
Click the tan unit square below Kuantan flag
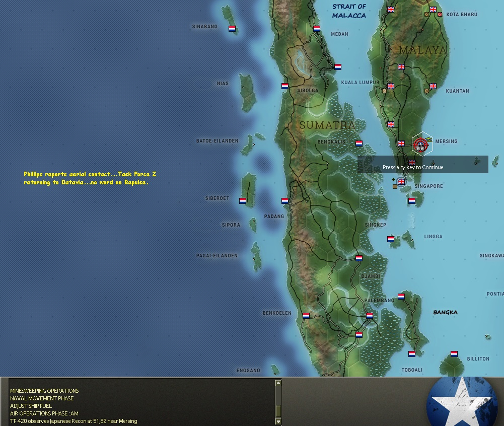pos(427,91)
